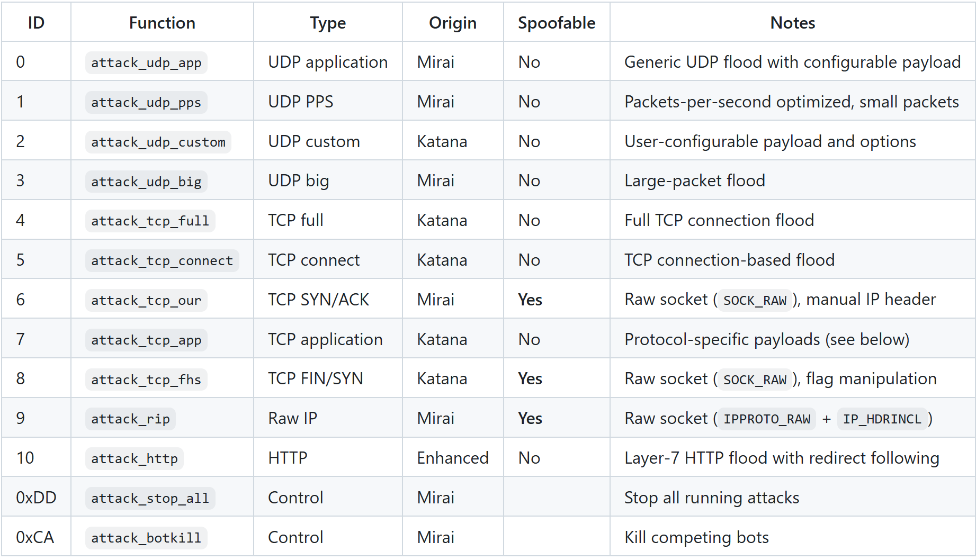Click the attack_tcp_fhs function code

(146, 380)
